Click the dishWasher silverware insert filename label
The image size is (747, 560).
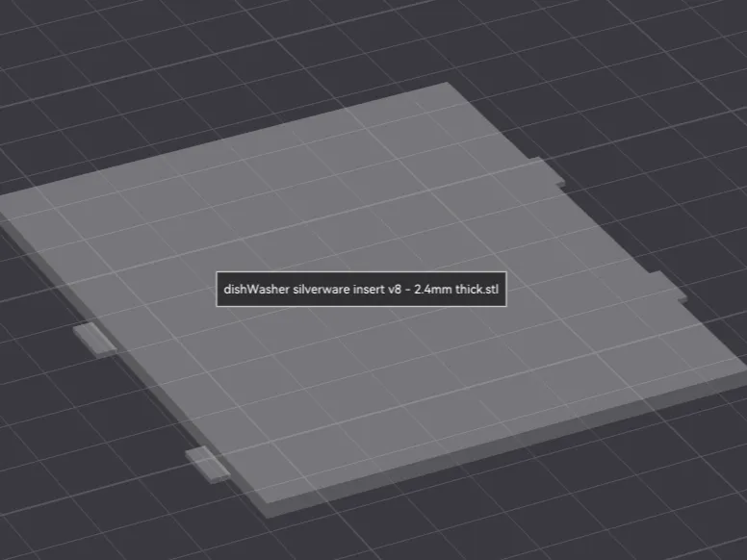(x=361, y=289)
